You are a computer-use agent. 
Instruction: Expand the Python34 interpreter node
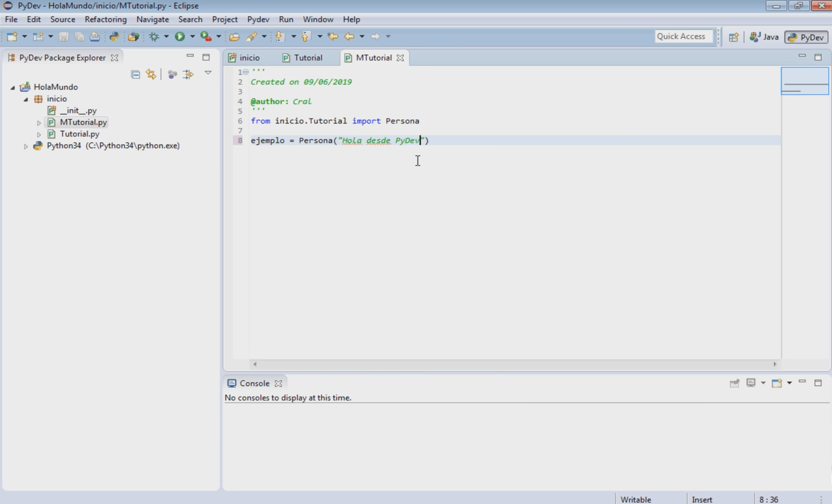pos(25,146)
